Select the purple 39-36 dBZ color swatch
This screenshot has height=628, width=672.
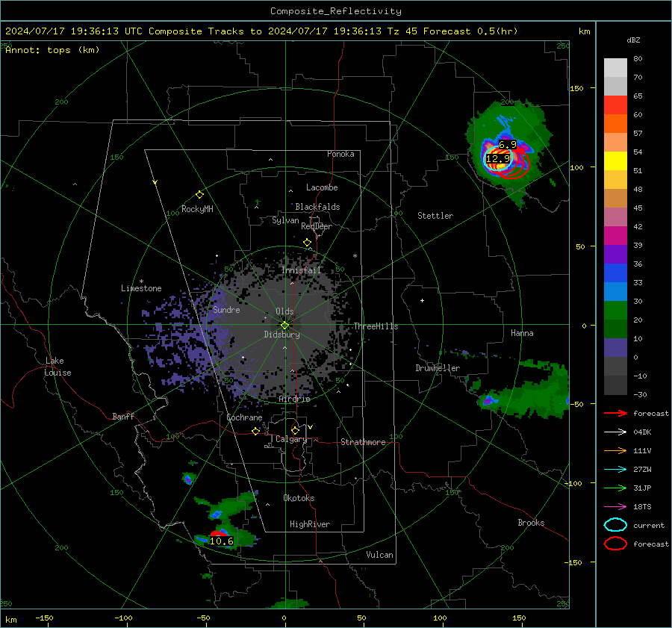[615, 255]
